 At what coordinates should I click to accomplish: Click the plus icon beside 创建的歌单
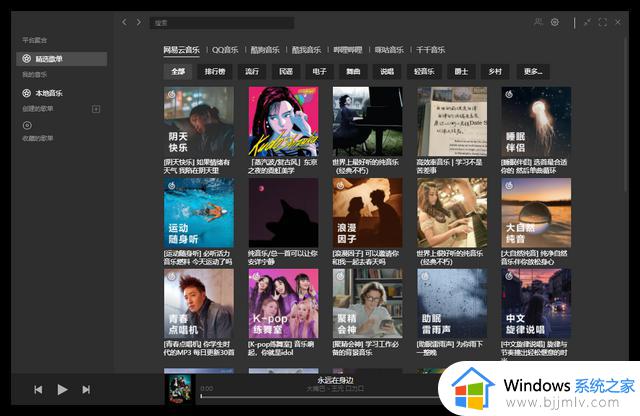click(96, 109)
